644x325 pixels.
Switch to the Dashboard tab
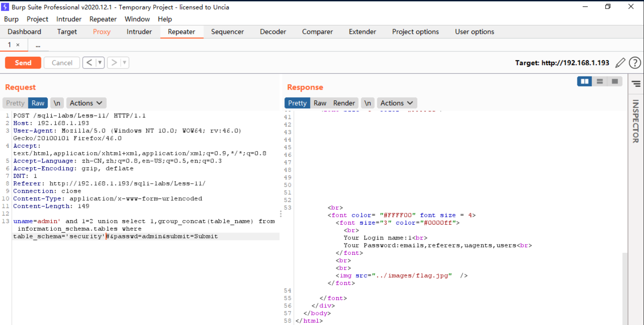(24, 32)
